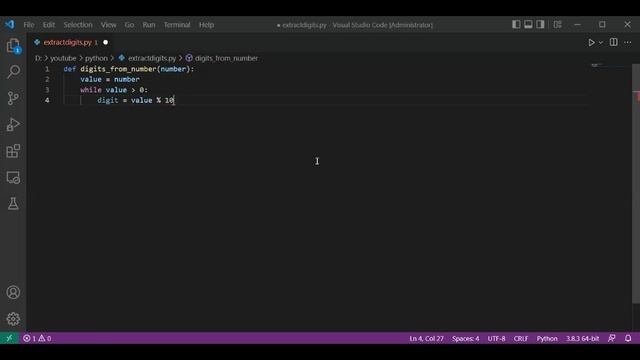The width and height of the screenshot is (640, 360).
Task: Open the Help menu
Action: [x=207, y=25]
